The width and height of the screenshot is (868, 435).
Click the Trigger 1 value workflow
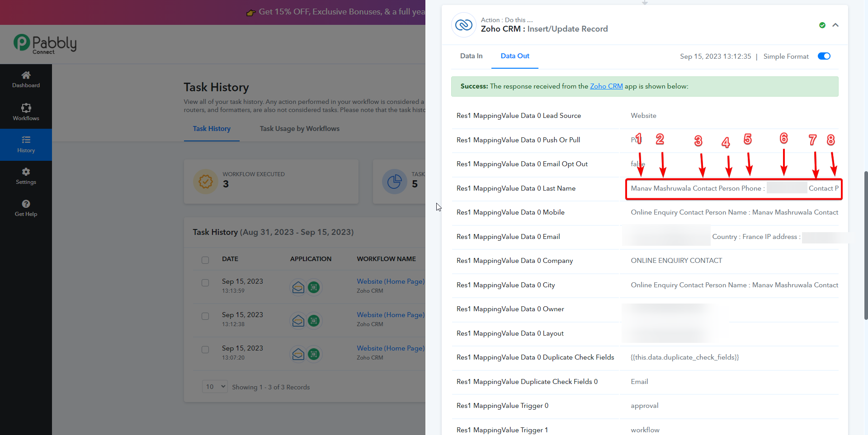coord(645,430)
